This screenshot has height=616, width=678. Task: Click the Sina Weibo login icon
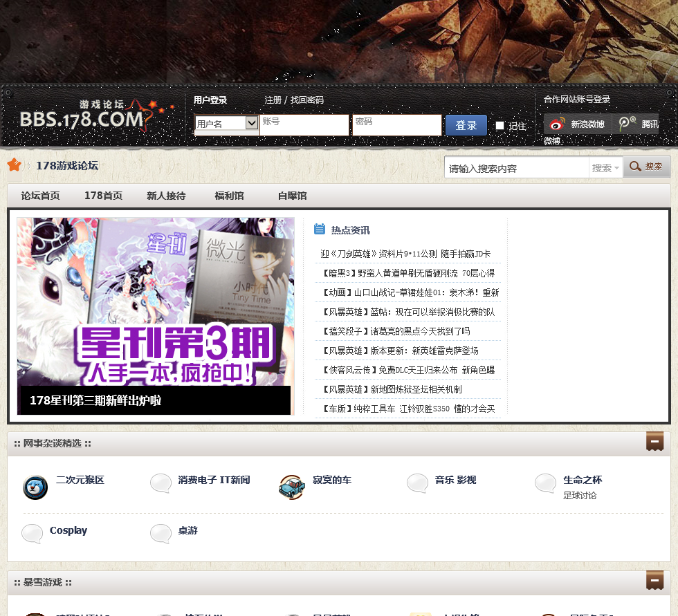click(557, 124)
